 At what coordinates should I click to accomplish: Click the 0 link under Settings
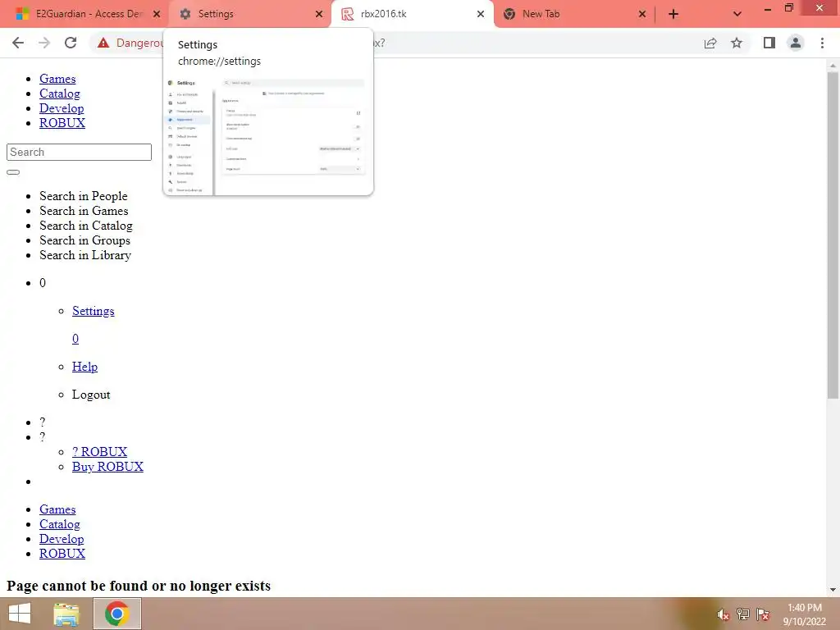click(x=75, y=339)
